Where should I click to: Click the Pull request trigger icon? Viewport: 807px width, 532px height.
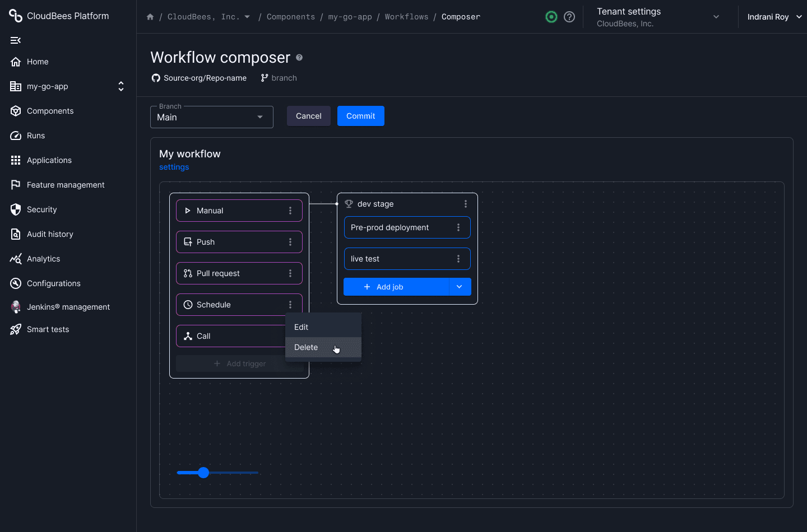click(x=188, y=273)
